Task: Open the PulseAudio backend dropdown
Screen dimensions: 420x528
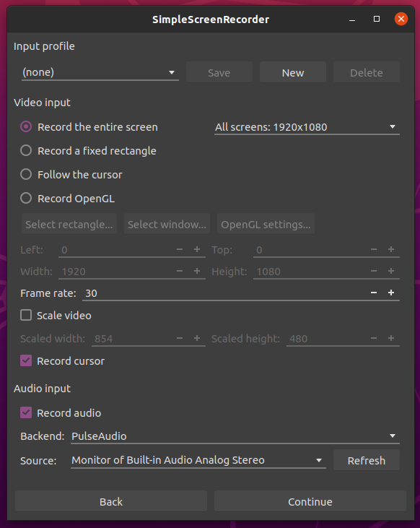Action: click(235, 436)
